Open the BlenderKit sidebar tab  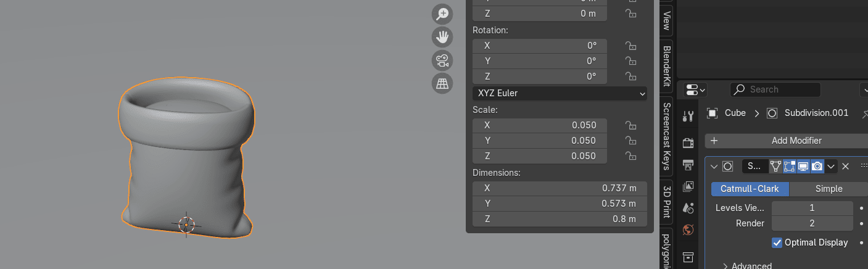click(666, 65)
